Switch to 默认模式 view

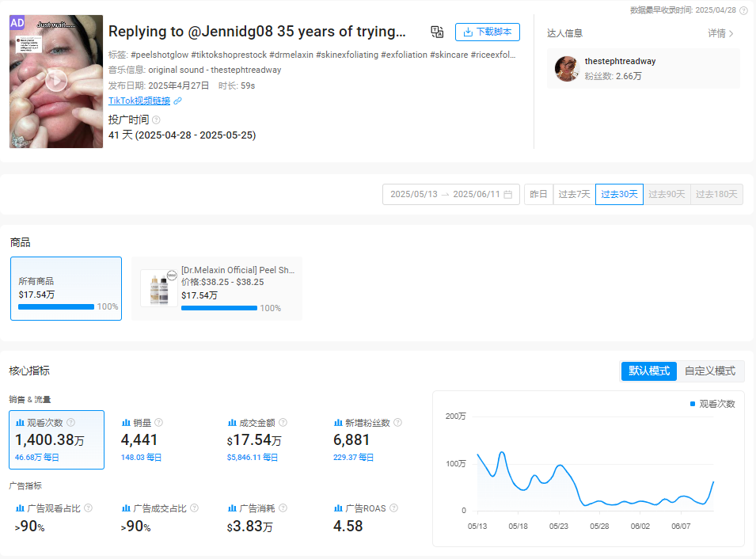(648, 371)
